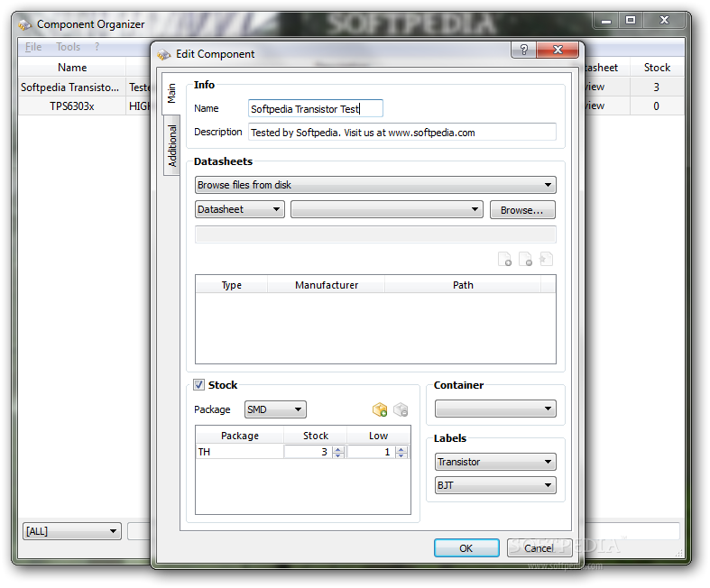
Task: Open the Transistor label dropdown
Action: [495, 462]
